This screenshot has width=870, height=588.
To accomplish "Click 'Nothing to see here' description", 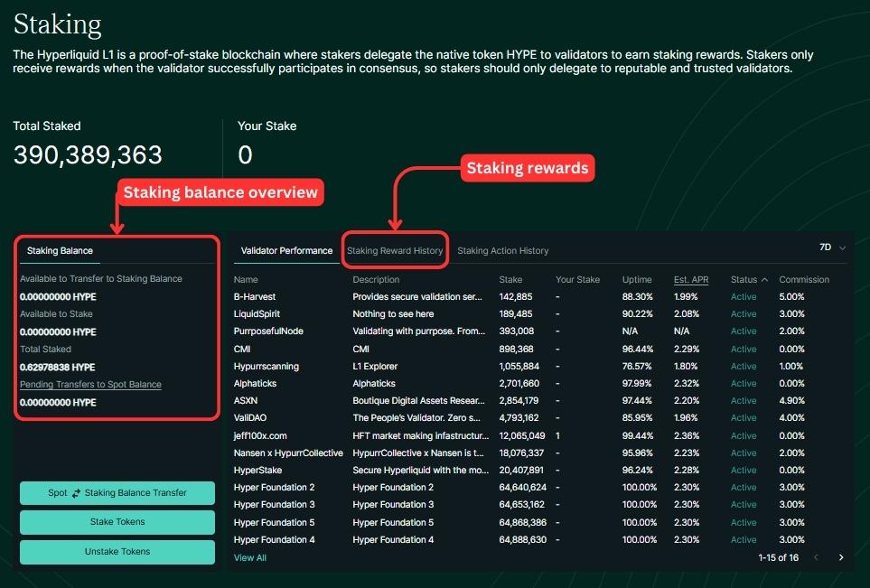I will coord(393,314).
